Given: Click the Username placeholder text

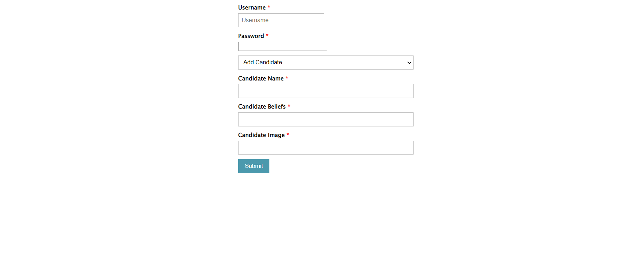Looking at the screenshot, I should point(255,20).
